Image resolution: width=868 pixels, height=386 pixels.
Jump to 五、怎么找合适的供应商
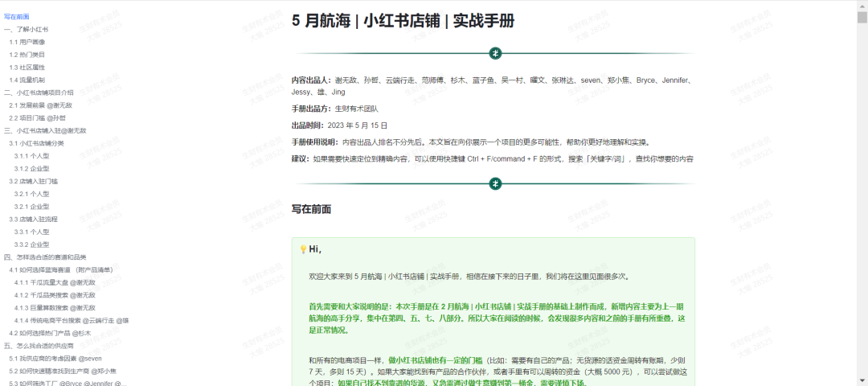coord(39,346)
